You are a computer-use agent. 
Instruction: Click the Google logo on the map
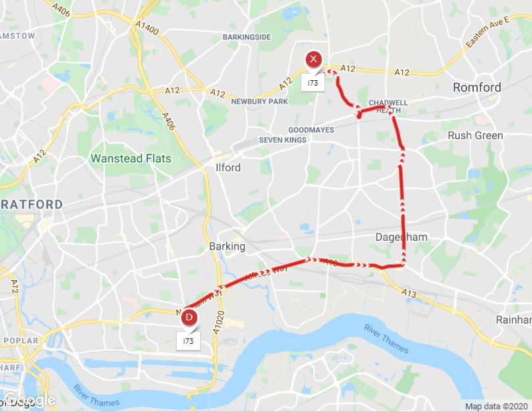point(29,401)
